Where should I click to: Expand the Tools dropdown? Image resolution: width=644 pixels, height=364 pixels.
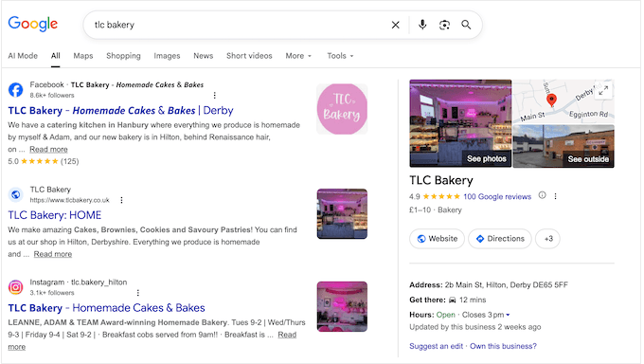(x=340, y=56)
